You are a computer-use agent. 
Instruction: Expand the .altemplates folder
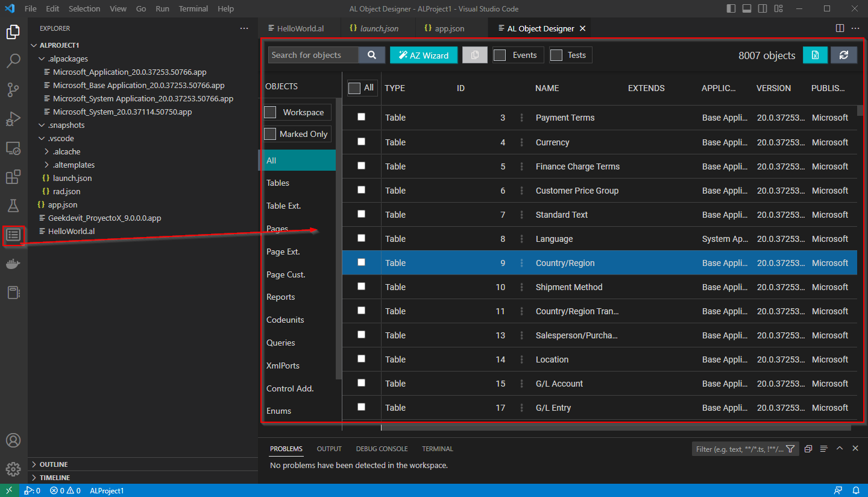pyautogui.click(x=47, y=165)
